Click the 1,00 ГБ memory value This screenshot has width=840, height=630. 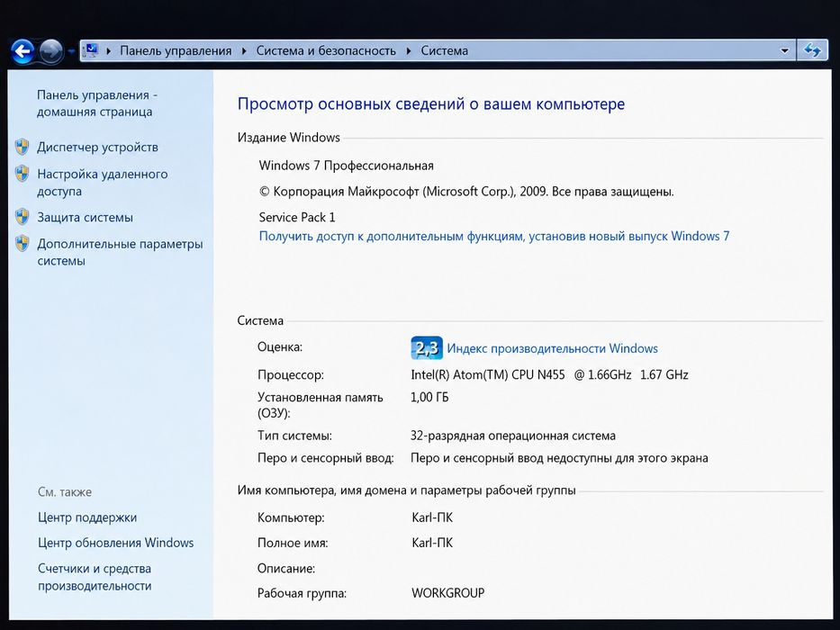429,398
